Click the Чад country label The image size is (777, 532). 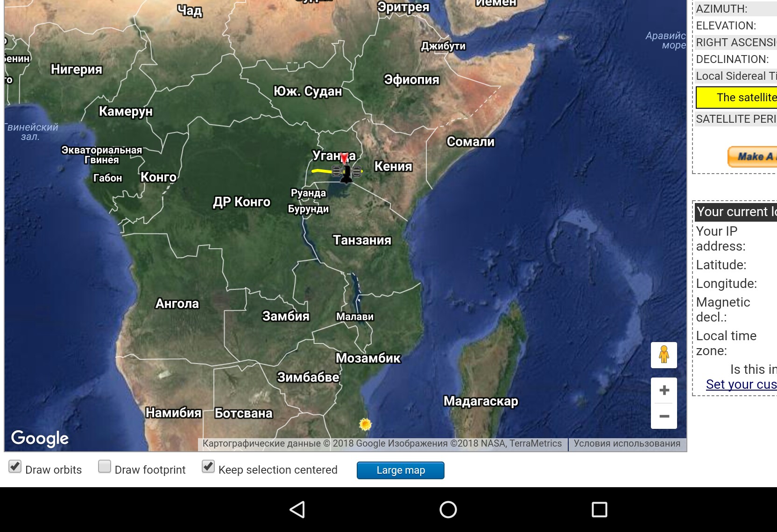coord(190,11)
